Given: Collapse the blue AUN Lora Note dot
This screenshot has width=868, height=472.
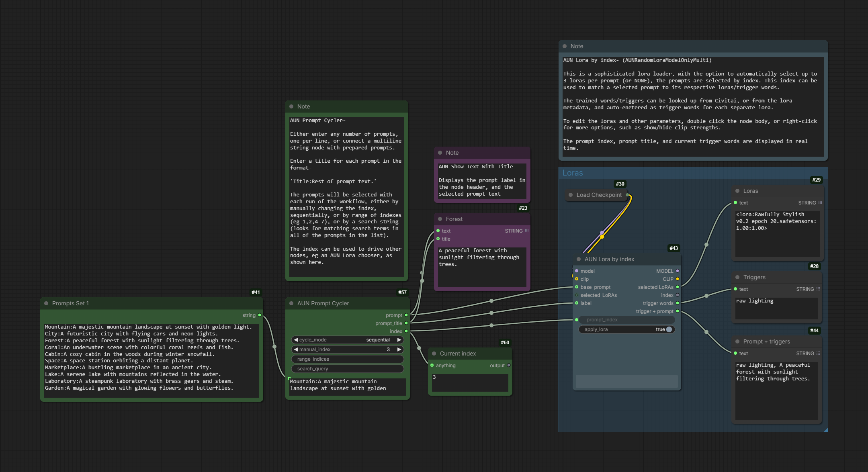Looking at the screenshot, I should coord(565,46).
